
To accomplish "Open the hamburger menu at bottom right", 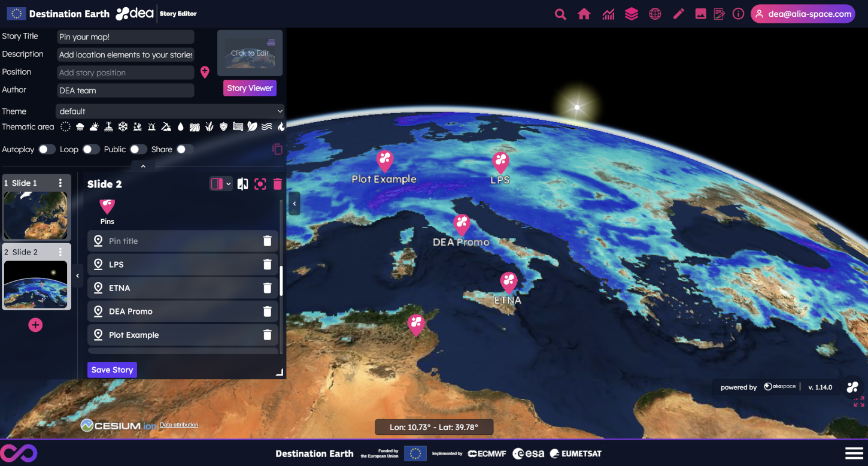I will tap(854, 453).
